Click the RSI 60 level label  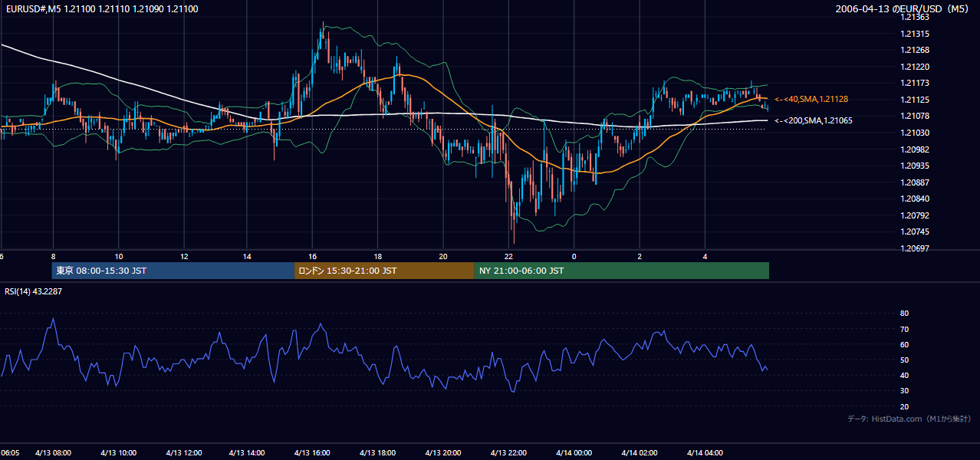coord(905,344)
